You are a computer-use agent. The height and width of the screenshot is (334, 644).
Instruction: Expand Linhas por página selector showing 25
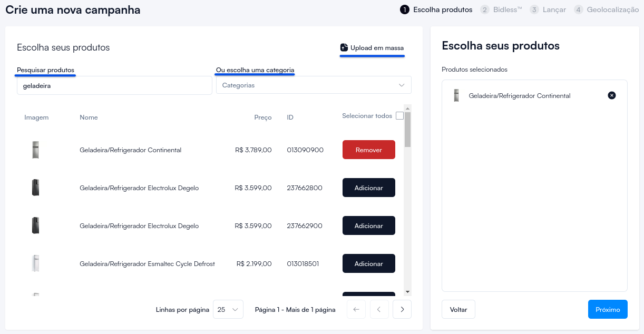pos(228,310)
